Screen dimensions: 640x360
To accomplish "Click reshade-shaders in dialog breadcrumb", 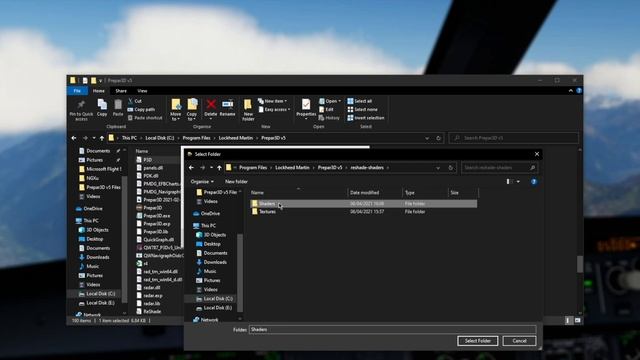I will point(367,168).
